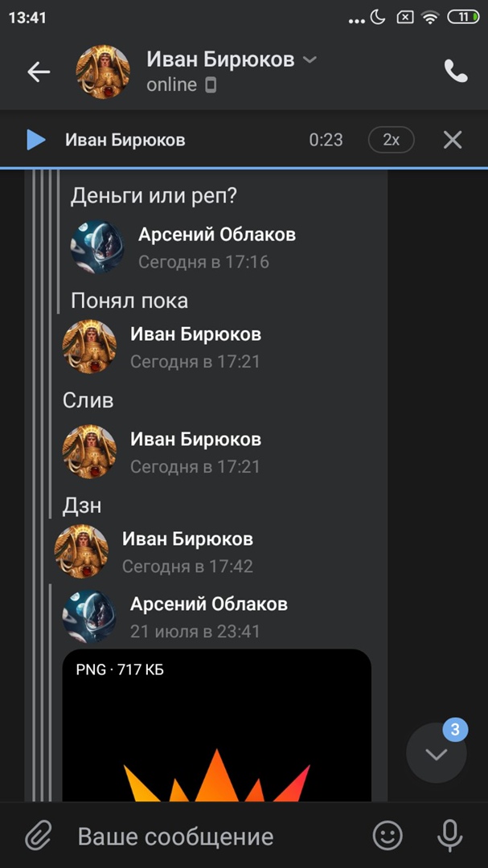Screen dimensions: 488x868
Task: Go back using the header arrow
Action: [x=39, y=72]
